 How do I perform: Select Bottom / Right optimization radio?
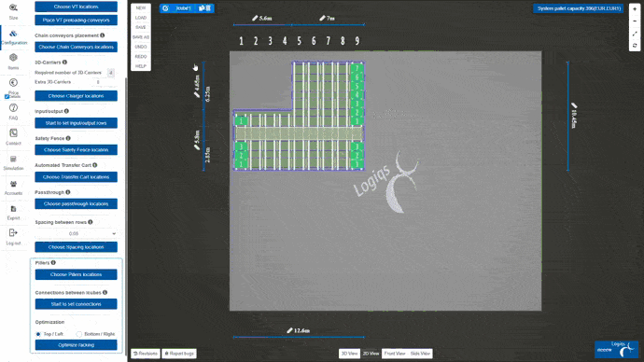pos(78,334)
